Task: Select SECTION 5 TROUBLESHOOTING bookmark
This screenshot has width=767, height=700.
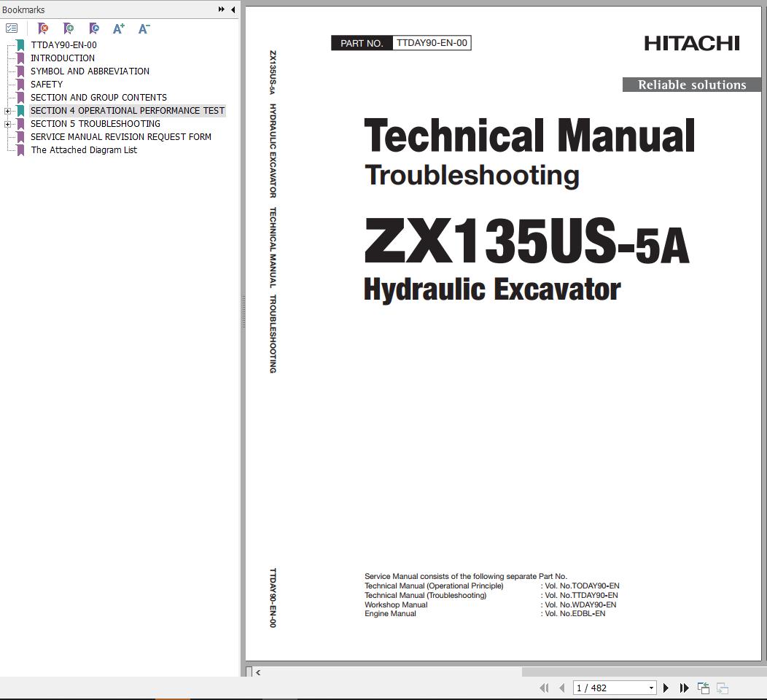Action: (96, 124)
